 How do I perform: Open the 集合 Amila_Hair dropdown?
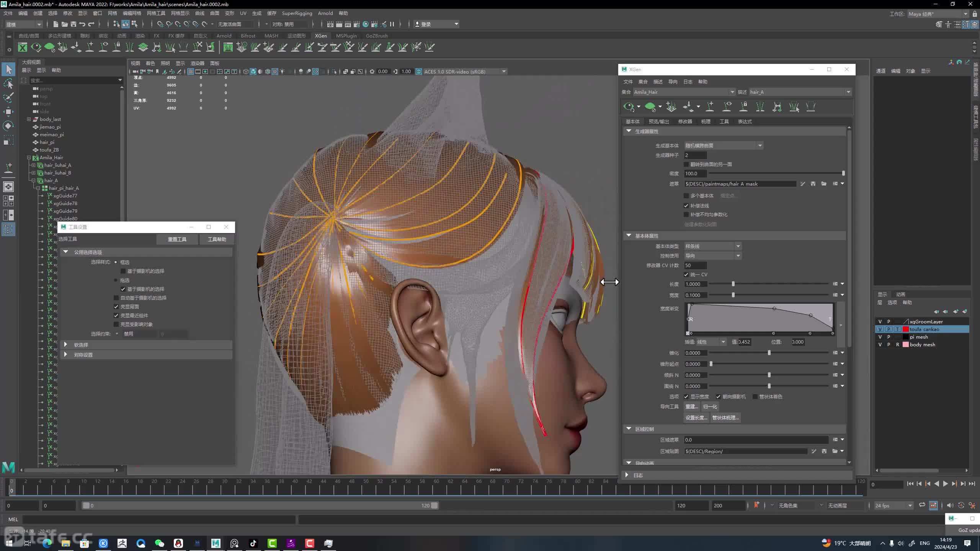684,92
